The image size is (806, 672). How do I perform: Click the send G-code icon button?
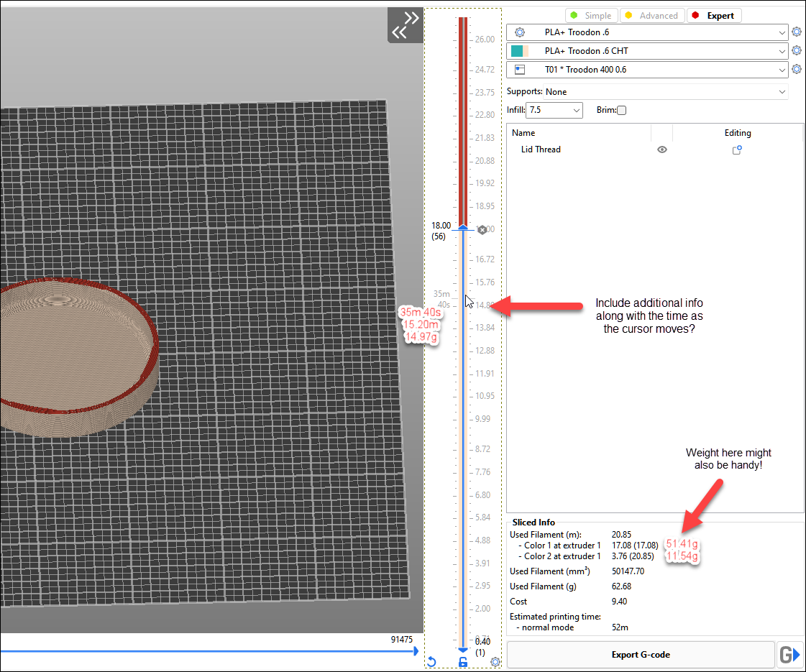point(791,655)
